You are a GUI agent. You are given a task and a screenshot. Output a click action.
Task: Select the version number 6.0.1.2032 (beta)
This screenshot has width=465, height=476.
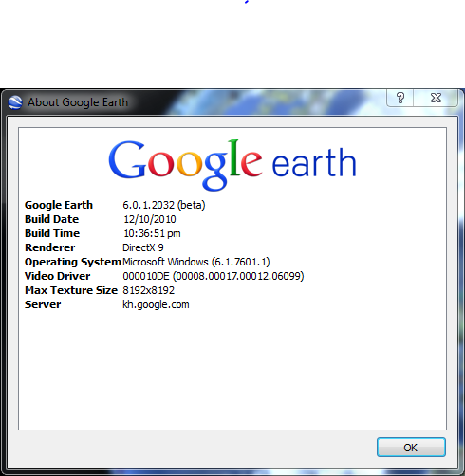coord(164,205)
